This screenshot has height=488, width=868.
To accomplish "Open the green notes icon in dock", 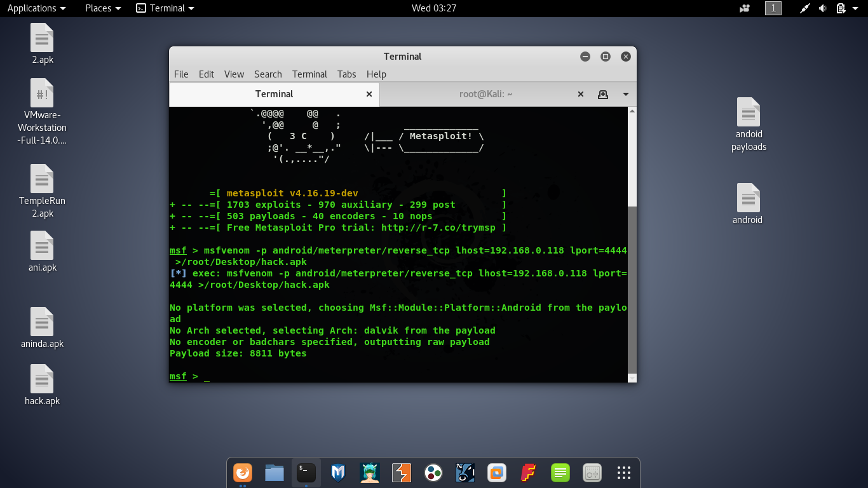I will tap(560, 473).
